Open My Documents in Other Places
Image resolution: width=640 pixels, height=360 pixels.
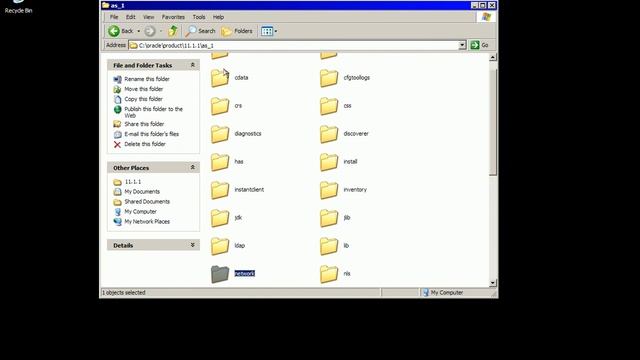(x=142, y=191)
